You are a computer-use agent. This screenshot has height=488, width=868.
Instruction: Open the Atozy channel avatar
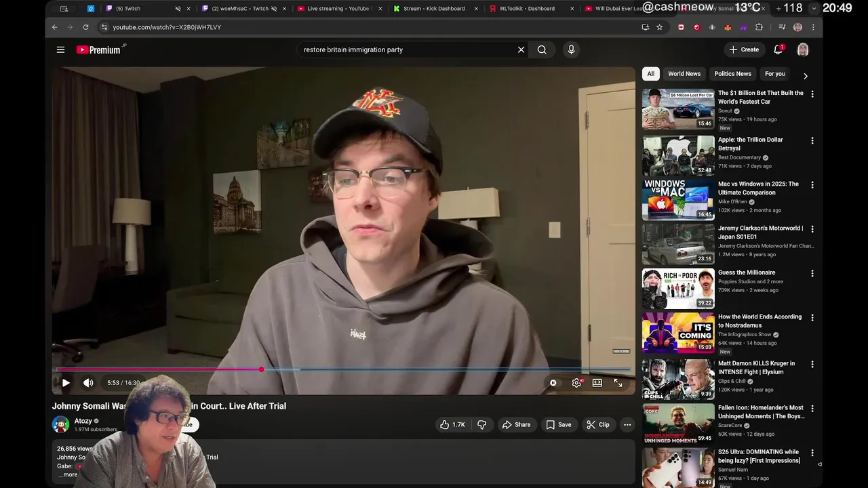click(x=60, y=425)
